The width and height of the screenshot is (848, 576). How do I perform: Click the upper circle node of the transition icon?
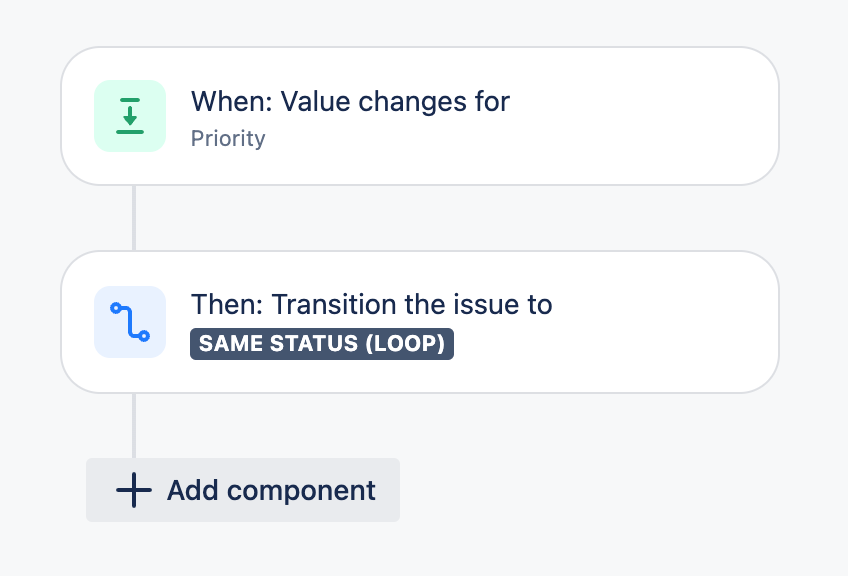(116, 308)
